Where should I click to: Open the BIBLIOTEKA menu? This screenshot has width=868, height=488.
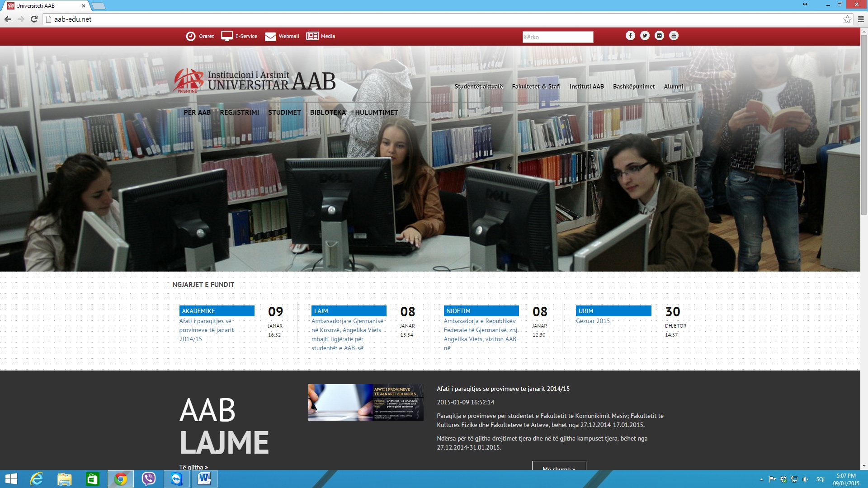pos(328,113)
